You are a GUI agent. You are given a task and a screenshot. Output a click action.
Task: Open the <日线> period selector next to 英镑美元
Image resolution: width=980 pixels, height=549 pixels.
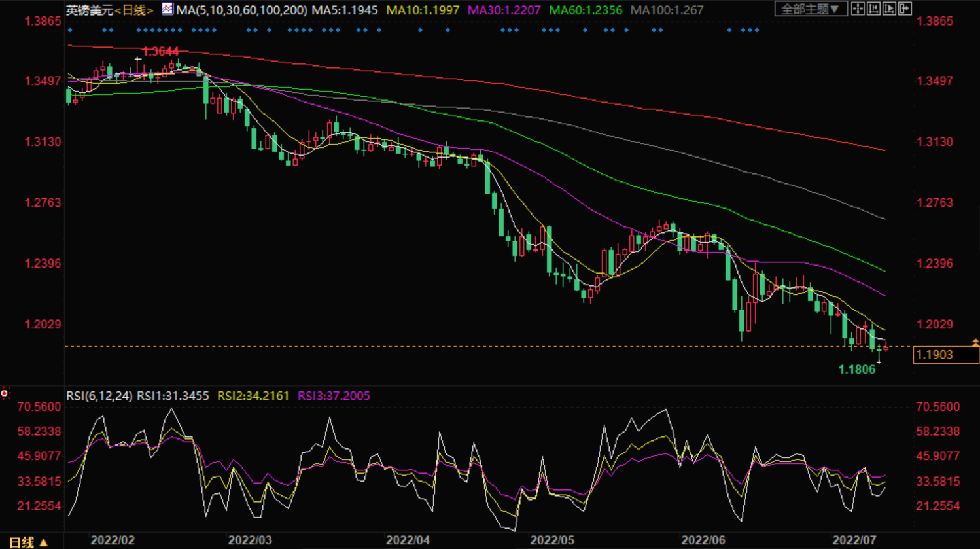[134, 10]
